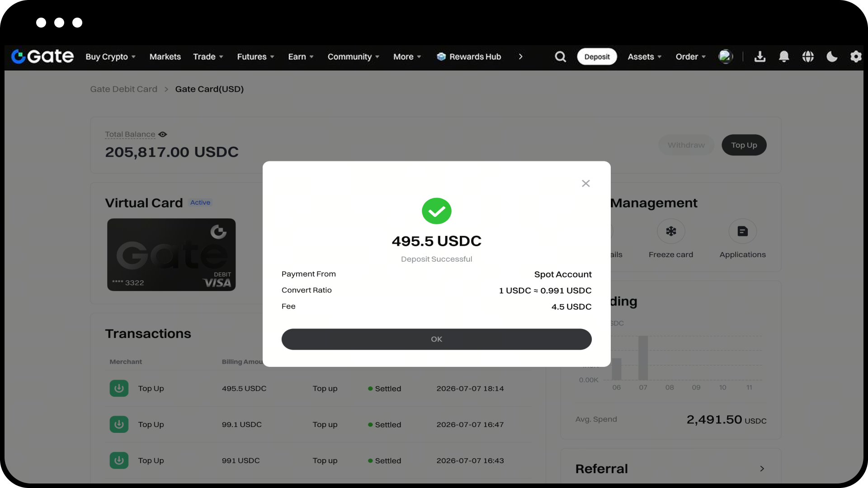
Task: Open Rewards Hub
Action: (475, 56)
